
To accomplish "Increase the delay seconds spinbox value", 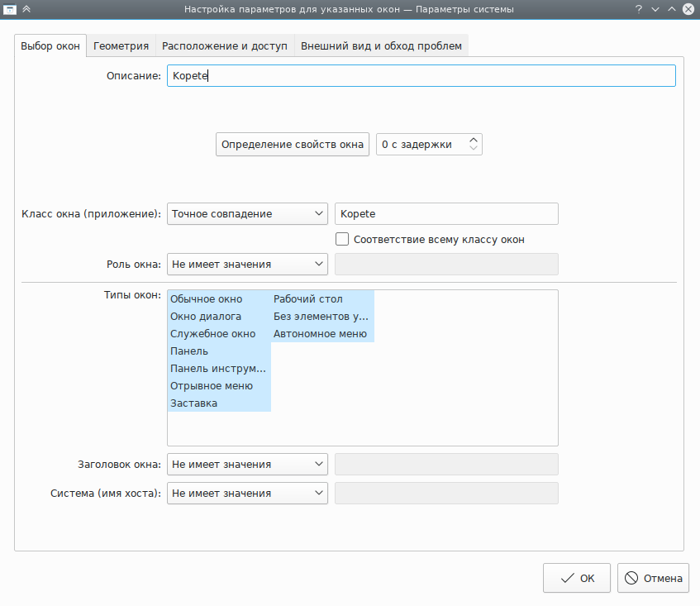I will pos(474,140).
